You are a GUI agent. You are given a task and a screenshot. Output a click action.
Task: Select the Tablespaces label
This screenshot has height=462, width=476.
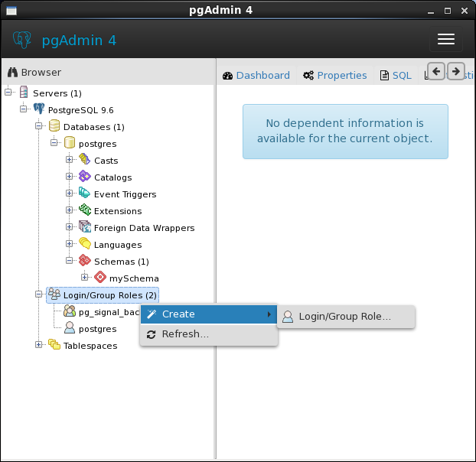pyautogui.click(x=90, y=346)
